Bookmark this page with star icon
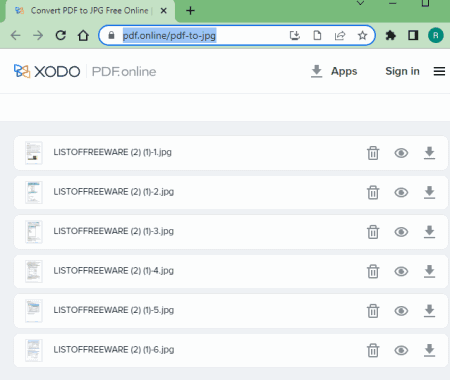 tap(362, 35)
